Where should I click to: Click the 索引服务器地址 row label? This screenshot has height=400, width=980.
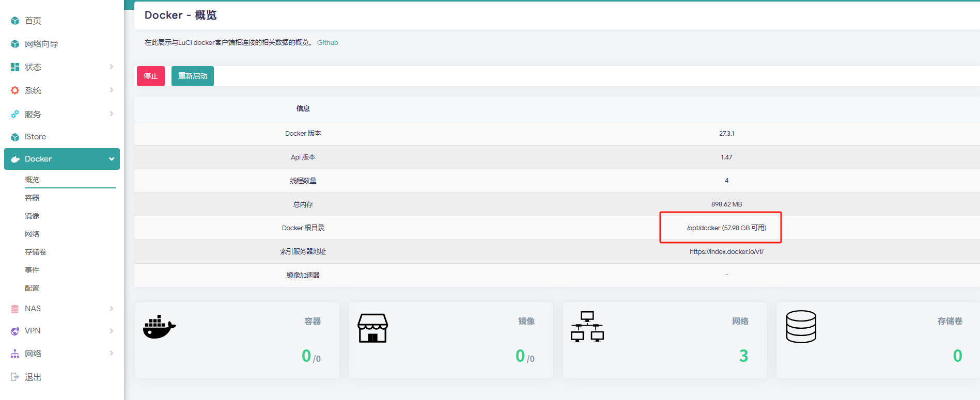[303, 251]
